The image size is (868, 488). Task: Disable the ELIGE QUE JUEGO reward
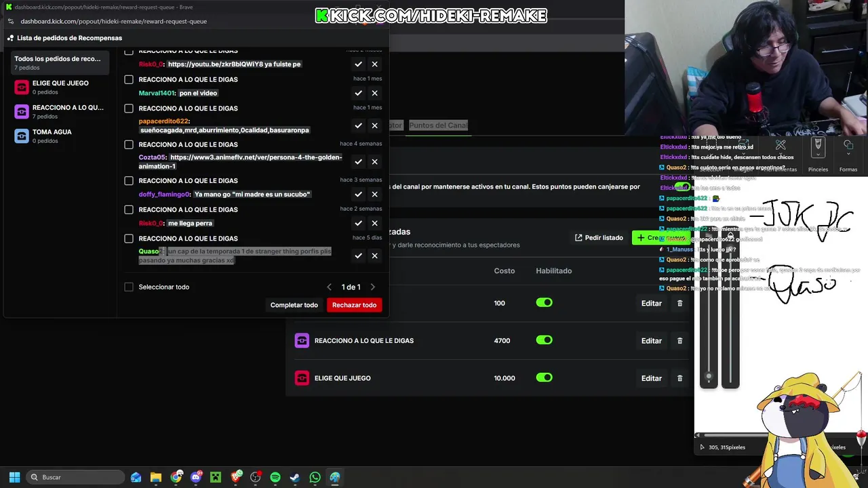(x=545, y=378)
